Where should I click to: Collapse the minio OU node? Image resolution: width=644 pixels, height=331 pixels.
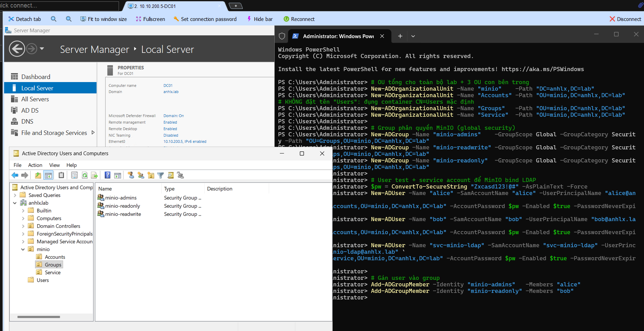(x=23, y=249)
